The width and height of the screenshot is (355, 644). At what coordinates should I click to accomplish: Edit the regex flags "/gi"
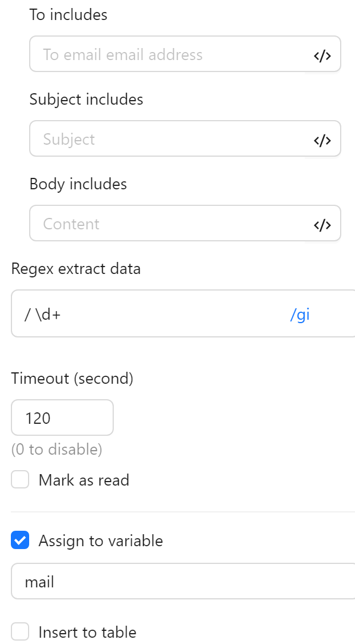click(x=300, y=313)
